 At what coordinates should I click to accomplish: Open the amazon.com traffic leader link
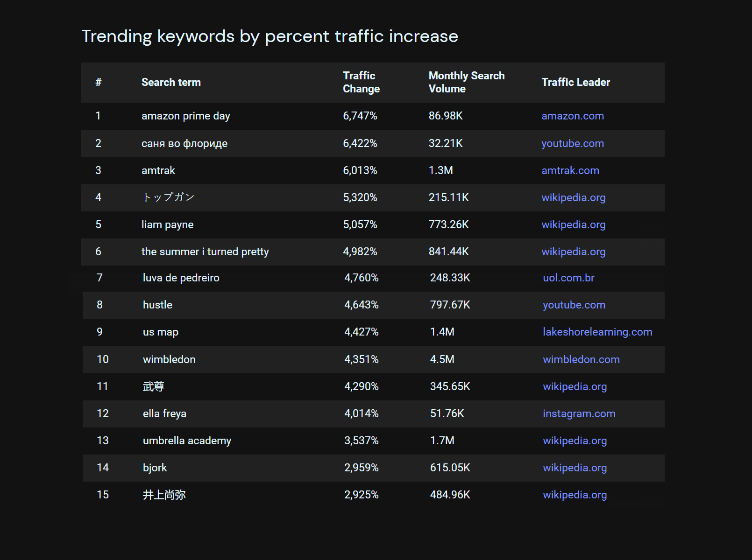pyautogui.click(x=572, y=116)
